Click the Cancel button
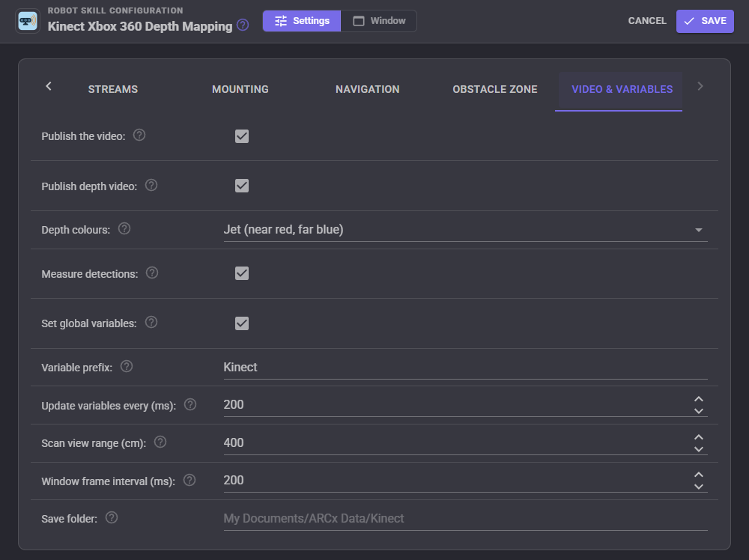 pyautogui.click(x=647, y=21)
